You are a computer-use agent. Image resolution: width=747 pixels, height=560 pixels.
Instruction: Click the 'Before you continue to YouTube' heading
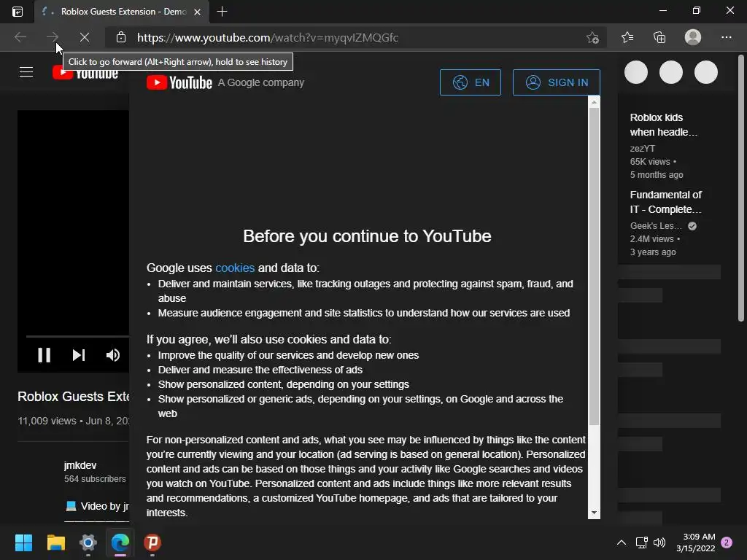(x=367, y=236)
